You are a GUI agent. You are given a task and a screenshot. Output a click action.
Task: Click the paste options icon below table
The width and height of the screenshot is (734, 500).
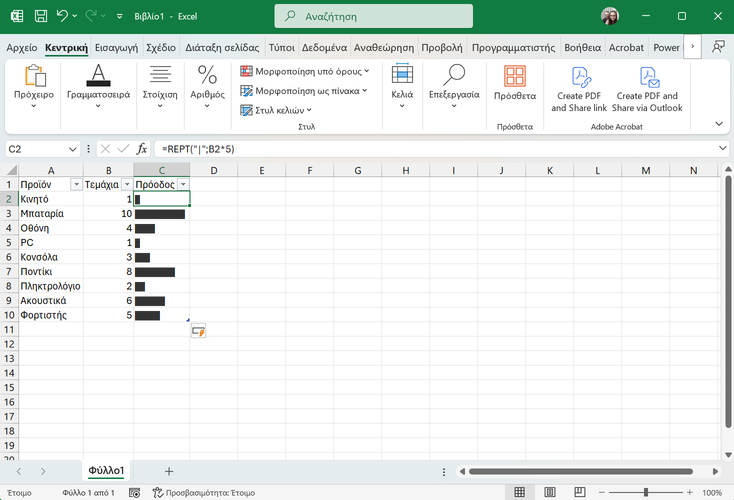click(198, 331)
